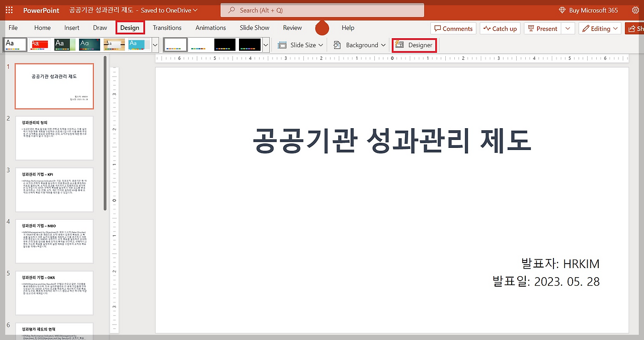Screen dimensions: 644x340
Task: Open the settings gear icon
Action: tap(636, 10)
